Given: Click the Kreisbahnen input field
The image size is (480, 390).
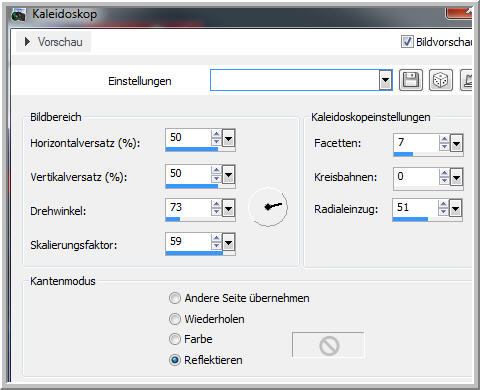Looking at the screenshot, I should pos(416,177).
